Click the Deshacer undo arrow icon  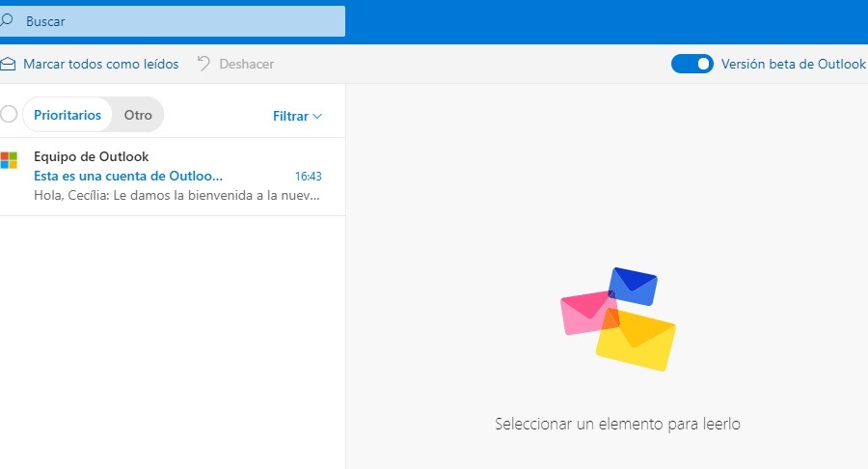point(203,64)
